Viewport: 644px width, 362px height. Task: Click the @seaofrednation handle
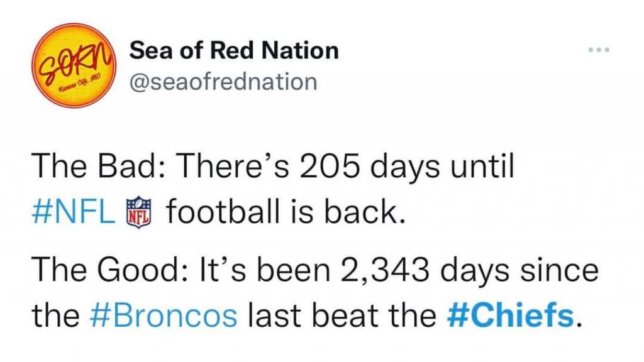223,82
